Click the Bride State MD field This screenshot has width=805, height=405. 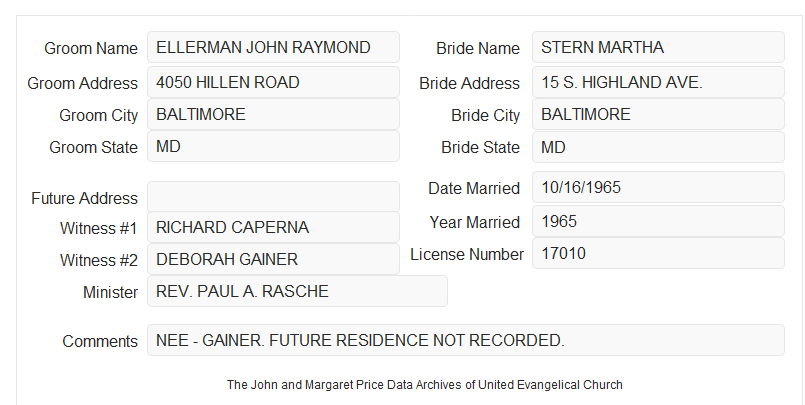click(658, 147)
